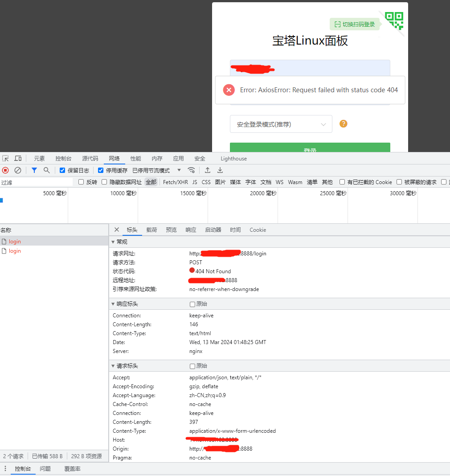Filter requests by CSS
The image size is (450, 476).
pyautogui.click(x=206, y=182)
